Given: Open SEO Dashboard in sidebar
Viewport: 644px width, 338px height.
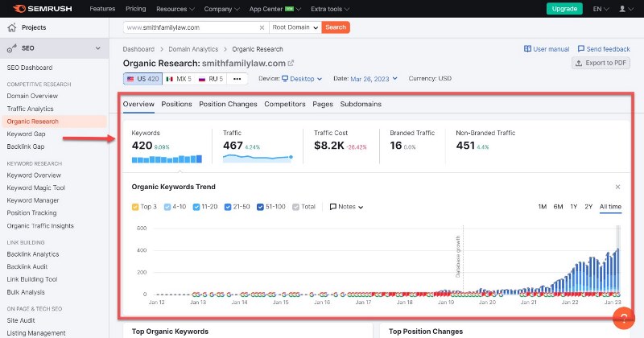Looking at the screenshot, I should click(30, 68).
